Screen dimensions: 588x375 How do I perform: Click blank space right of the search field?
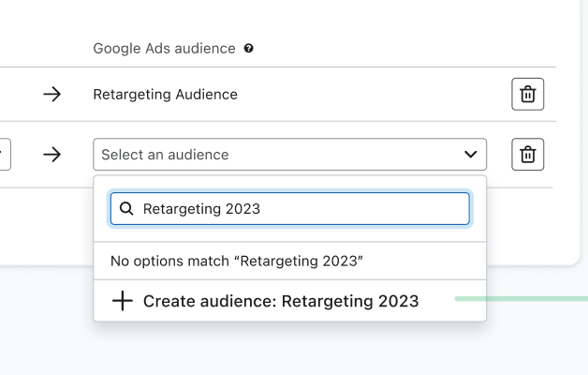point(478,209)
